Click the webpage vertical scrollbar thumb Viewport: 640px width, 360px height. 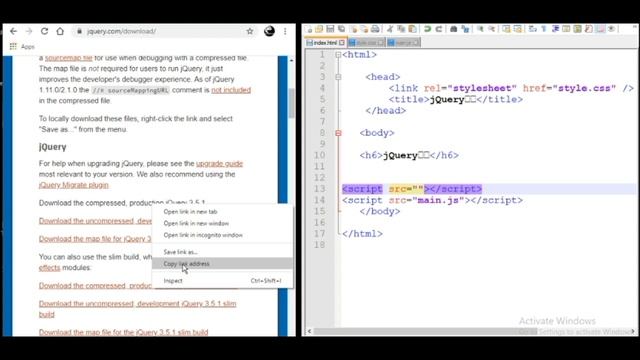tap(291, 103)
